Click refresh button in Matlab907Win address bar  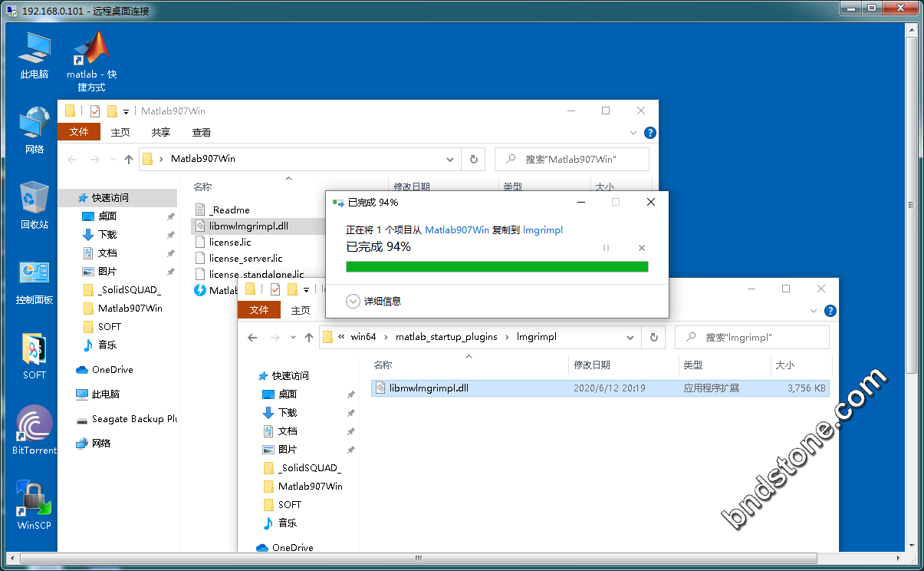pos(474,160)
